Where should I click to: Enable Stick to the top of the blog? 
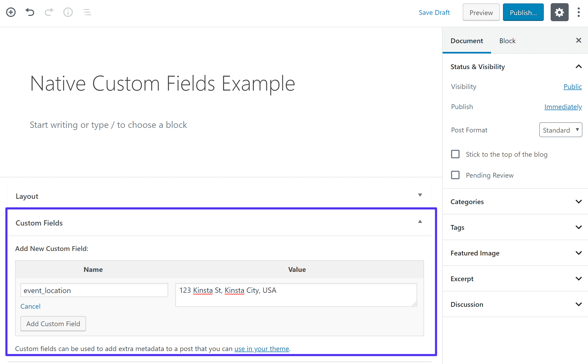(x=455, y=154)
